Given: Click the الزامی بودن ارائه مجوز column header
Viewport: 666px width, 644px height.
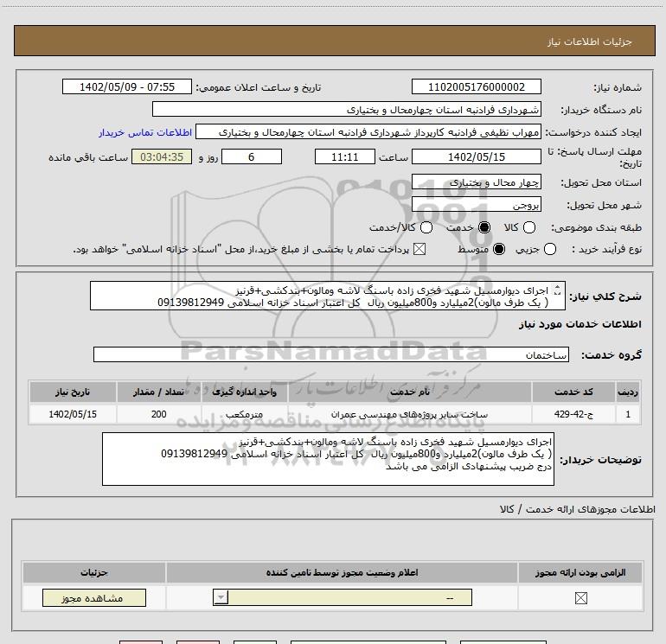Looking at the screenshot, I should [x=580, y=572].
